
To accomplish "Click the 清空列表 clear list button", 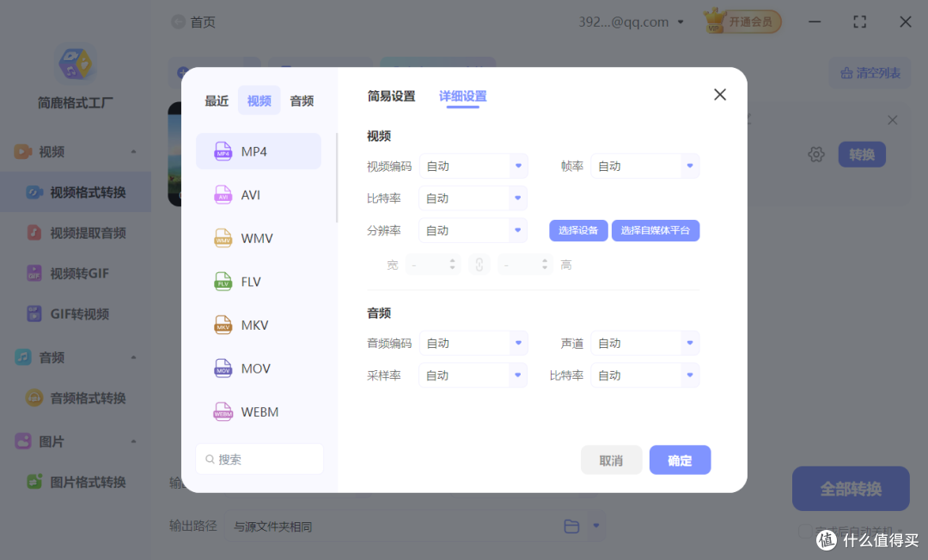I will pos(870,73).
